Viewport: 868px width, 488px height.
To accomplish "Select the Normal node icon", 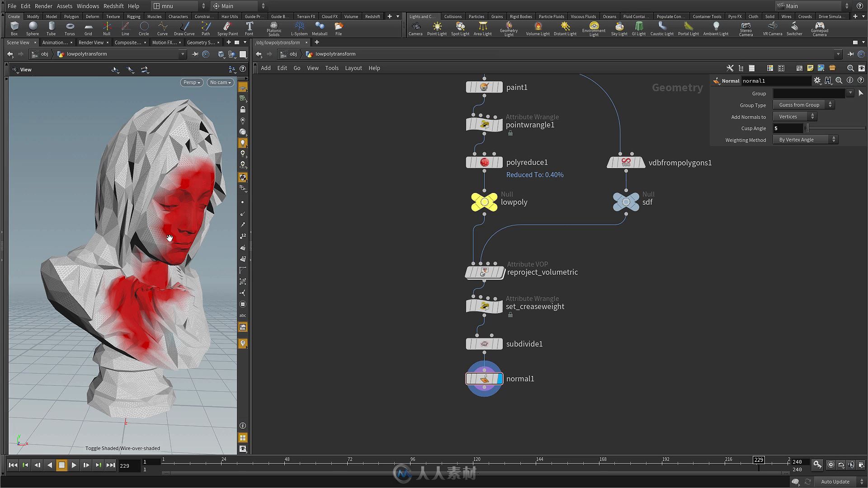I will (x=485, y=378).
